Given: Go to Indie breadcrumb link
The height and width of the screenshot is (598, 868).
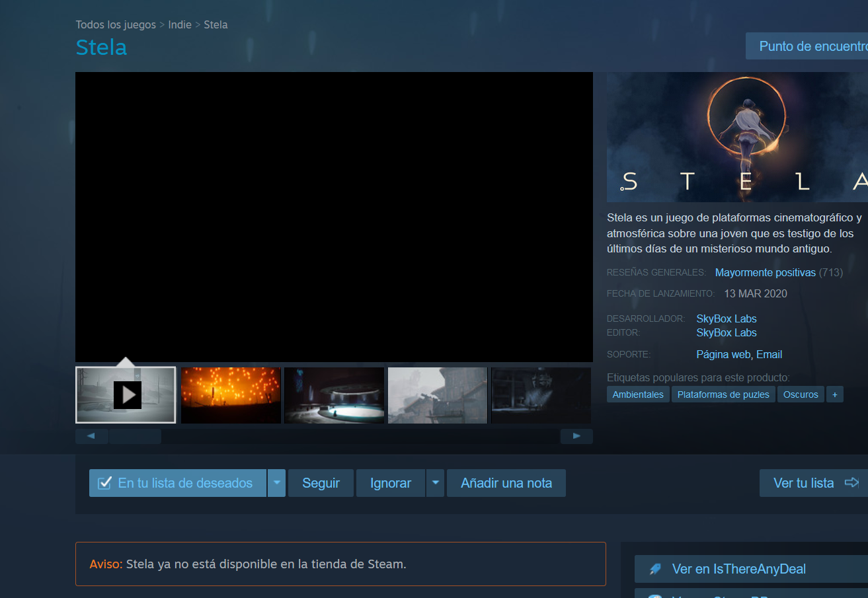Looking at the screenshot, I should pyautogui.click(x=180, y=24).
